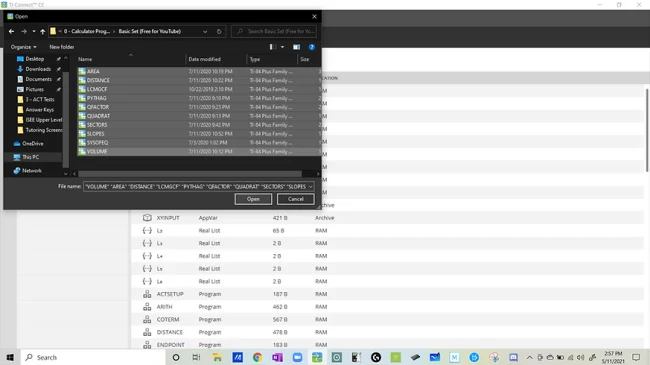
Task: Select Network in navigation pane
Action: click(32, 171)
